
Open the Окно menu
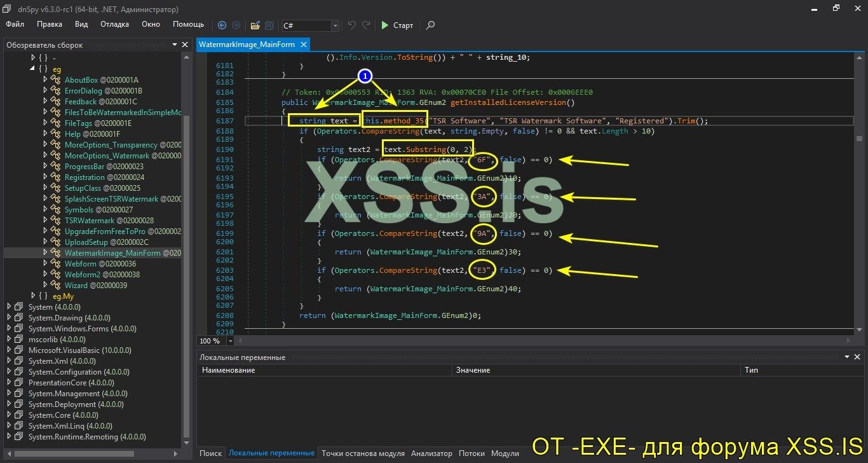[x=151, y=24]
